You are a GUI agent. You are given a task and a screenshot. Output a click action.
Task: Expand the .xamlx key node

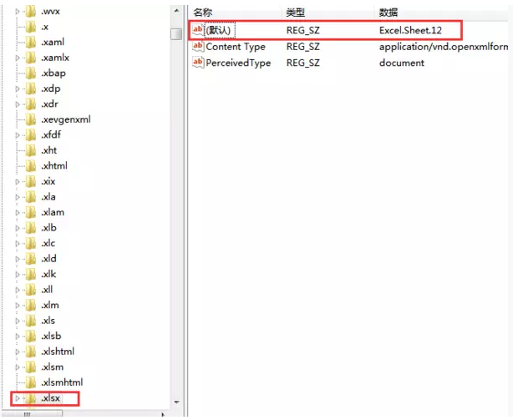pyautogui.click(x=17, y=58)
